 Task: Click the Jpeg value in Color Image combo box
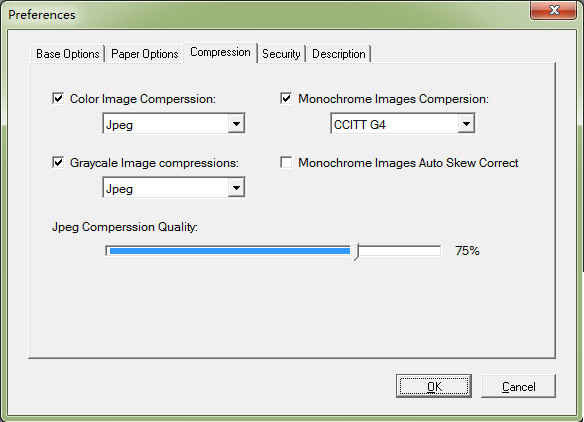click(x=119, y=125)
